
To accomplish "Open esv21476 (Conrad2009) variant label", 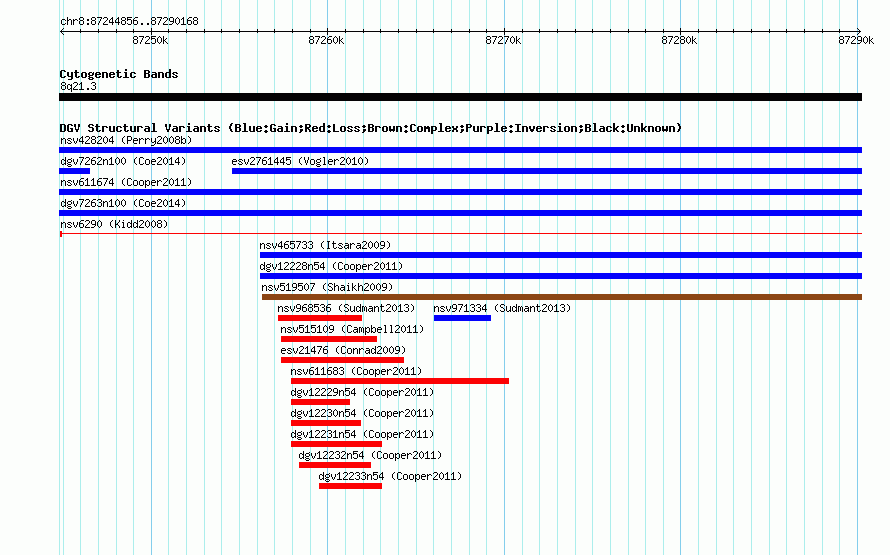I will click(x=343, y=350).
